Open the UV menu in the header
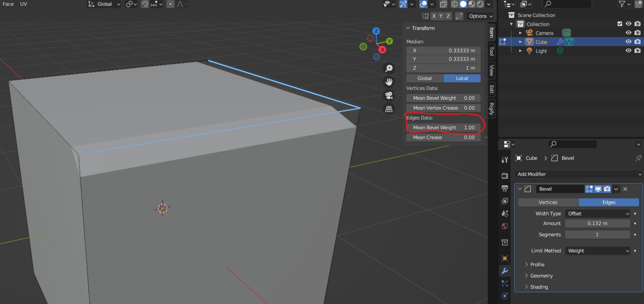This screenshot has width=644, height=304. pyautogui.click(x=23, y=4)
